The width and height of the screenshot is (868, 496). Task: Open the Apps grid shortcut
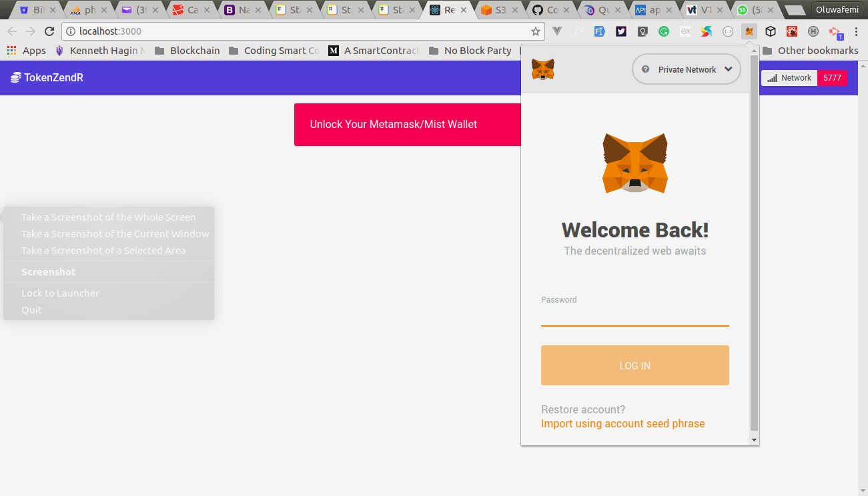(26, 51)
